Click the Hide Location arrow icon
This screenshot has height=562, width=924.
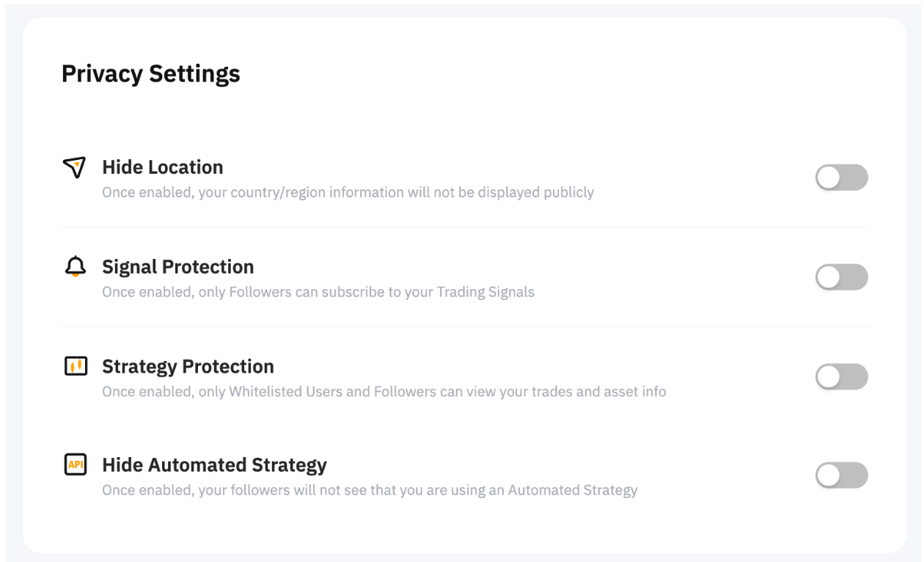click(75, 168)
